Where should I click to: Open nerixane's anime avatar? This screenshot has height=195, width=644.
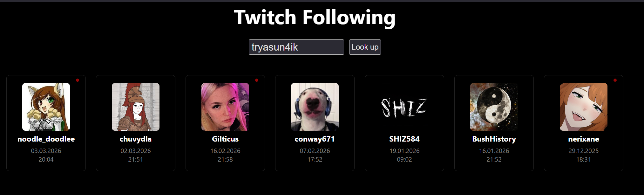(584, 107)
